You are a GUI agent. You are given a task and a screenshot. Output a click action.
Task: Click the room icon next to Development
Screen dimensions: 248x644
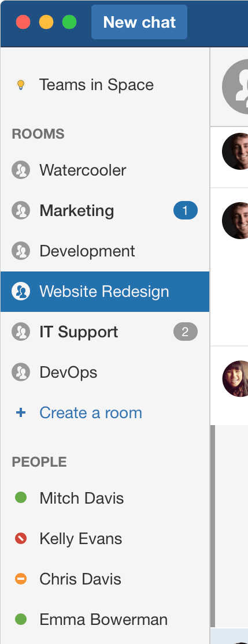pyautogui.click(x=21, y=251)
